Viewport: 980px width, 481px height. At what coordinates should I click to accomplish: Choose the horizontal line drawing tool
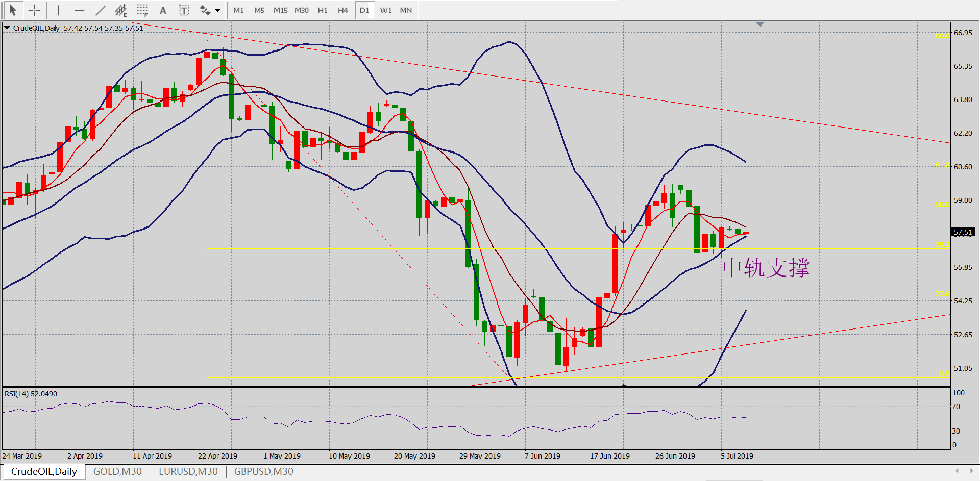click(79, 10)
